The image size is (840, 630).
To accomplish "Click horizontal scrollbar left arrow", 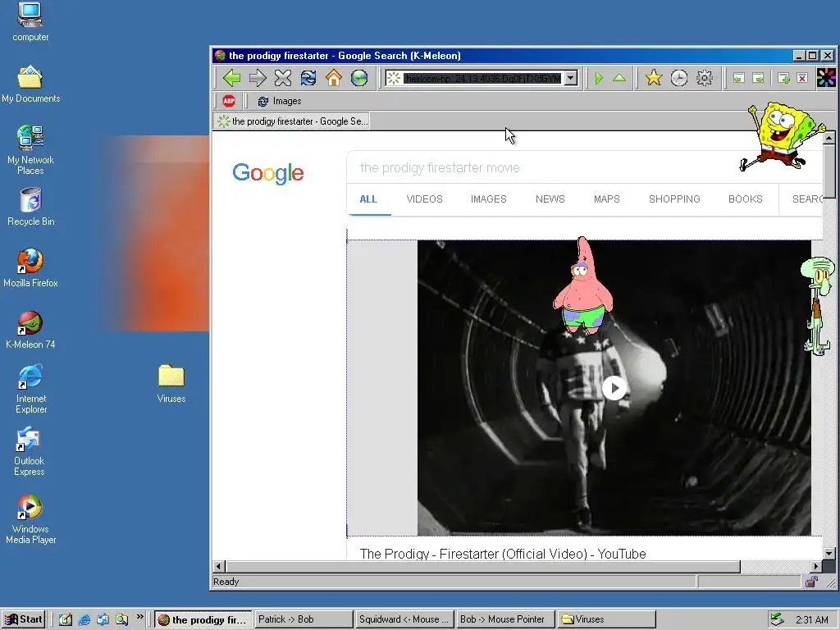I will (218, 566).
